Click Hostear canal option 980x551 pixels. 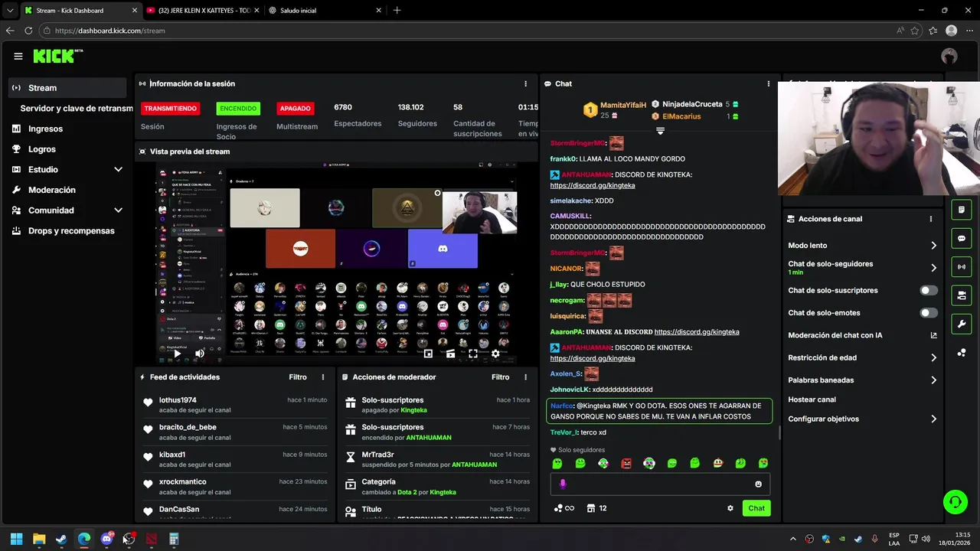812,399
